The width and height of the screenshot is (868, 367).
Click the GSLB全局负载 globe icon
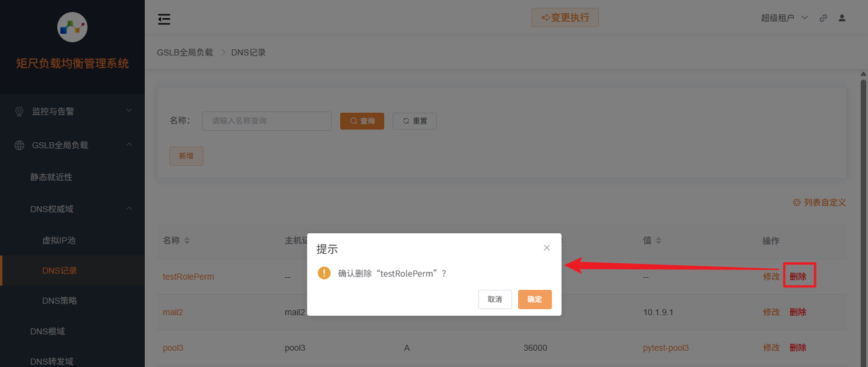click(19, 145)
